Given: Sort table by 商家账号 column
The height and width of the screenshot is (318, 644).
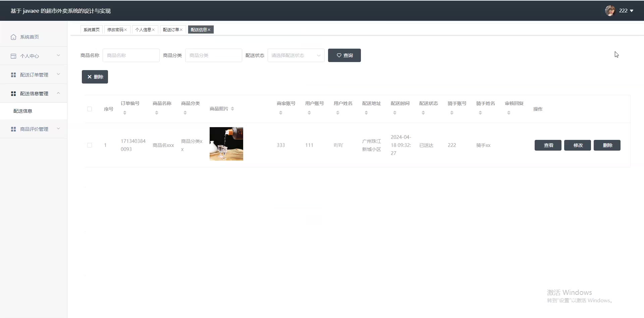Looking at the screenshot, I should pyautogui.click(x=281, y=113).
